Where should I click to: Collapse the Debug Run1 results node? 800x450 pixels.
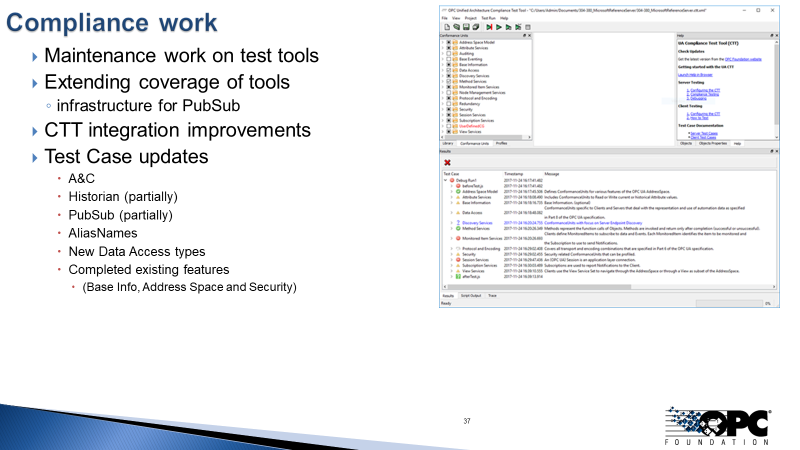click(x=446, y=181)
